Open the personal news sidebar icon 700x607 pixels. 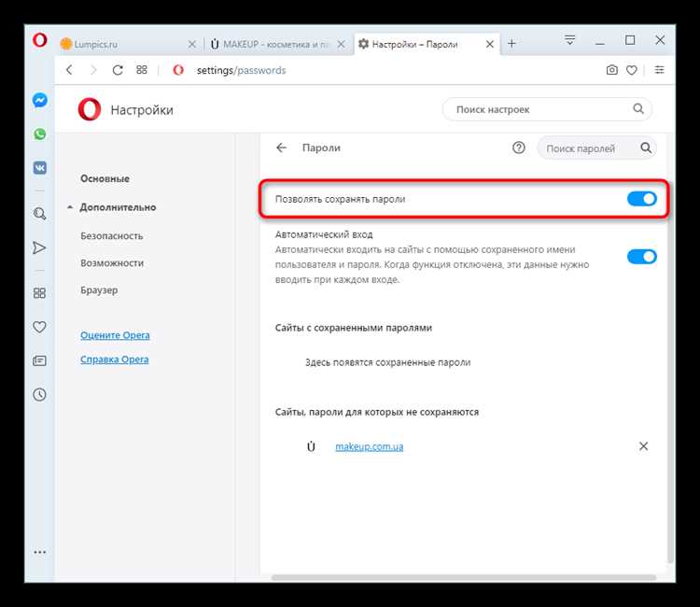pos(39,360)
